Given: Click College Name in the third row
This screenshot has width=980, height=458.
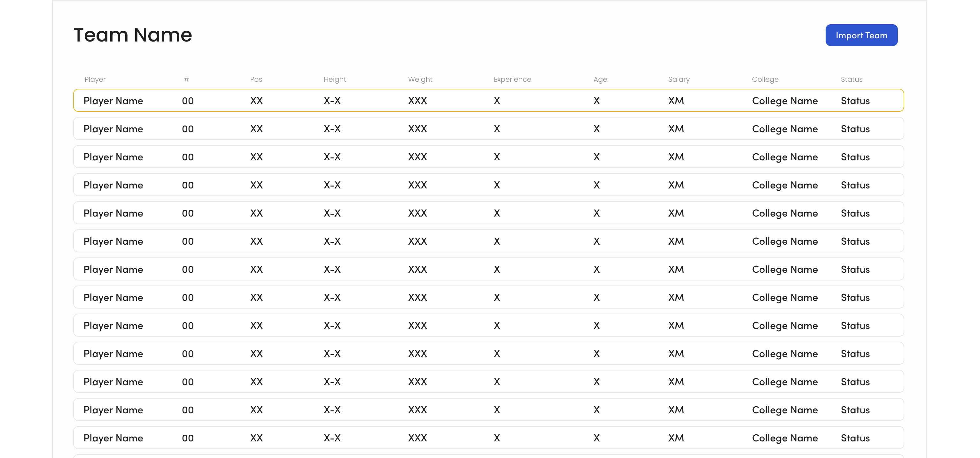Looking at the screenshot, I should 784,157.
